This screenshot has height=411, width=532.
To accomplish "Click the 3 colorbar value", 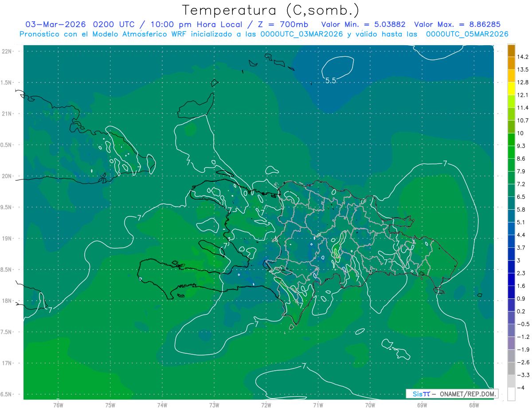I will point(519,260).
